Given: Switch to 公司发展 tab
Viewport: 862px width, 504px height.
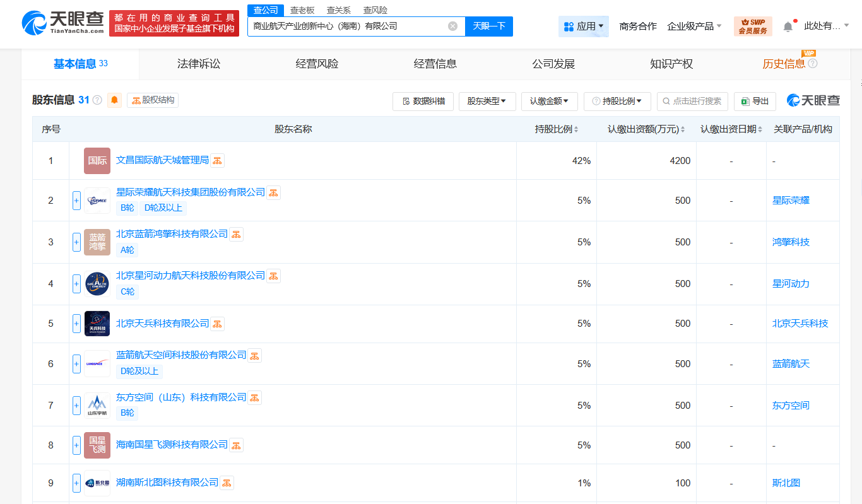Looking at the screenshot, I should [x=553, y=64].
